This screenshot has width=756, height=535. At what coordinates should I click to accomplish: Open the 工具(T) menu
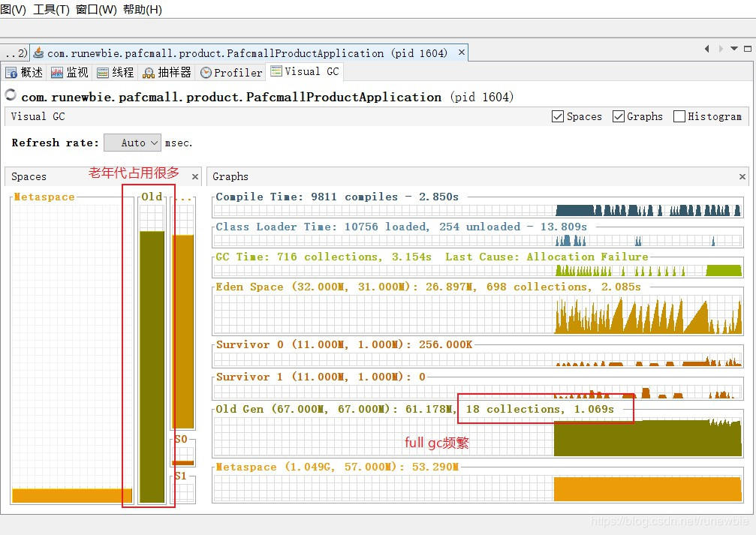click(51, 9)
